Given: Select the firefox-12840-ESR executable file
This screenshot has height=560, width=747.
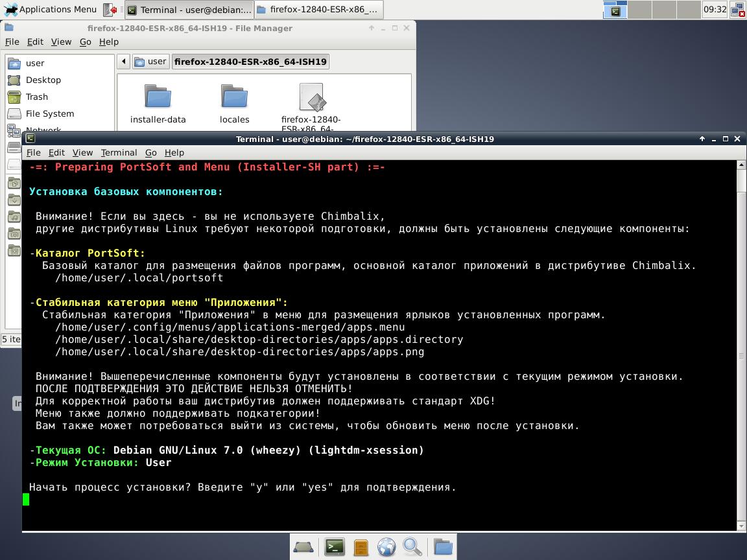Looking at the screenshot, I should (311, 107).
